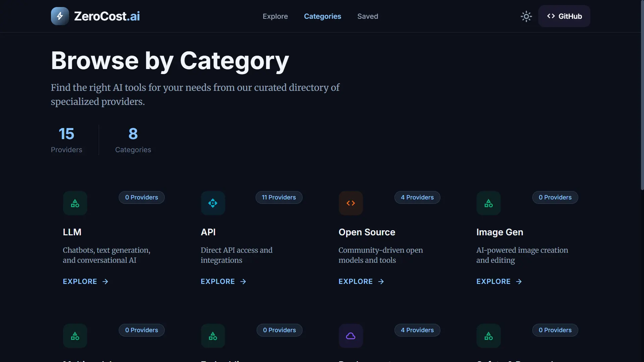Click the purple cloud category icon
Viewport: 644px width, 362px height.
351,336
